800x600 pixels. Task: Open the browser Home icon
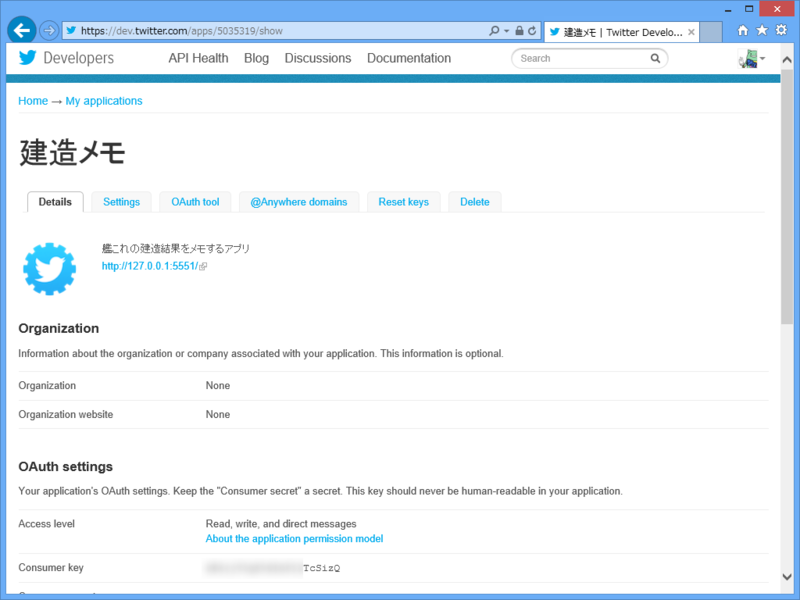(x=743, y=31)
